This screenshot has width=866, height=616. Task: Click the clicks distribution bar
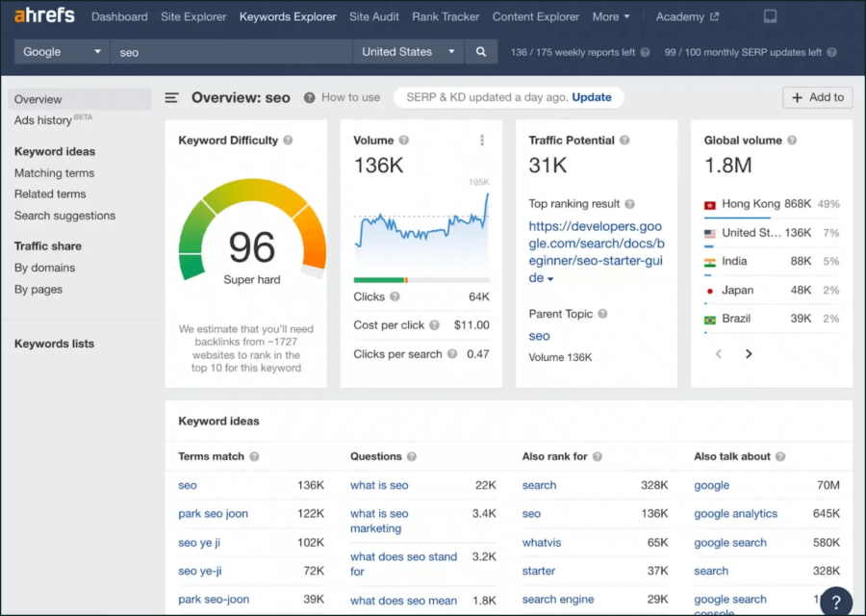(421, 280)
